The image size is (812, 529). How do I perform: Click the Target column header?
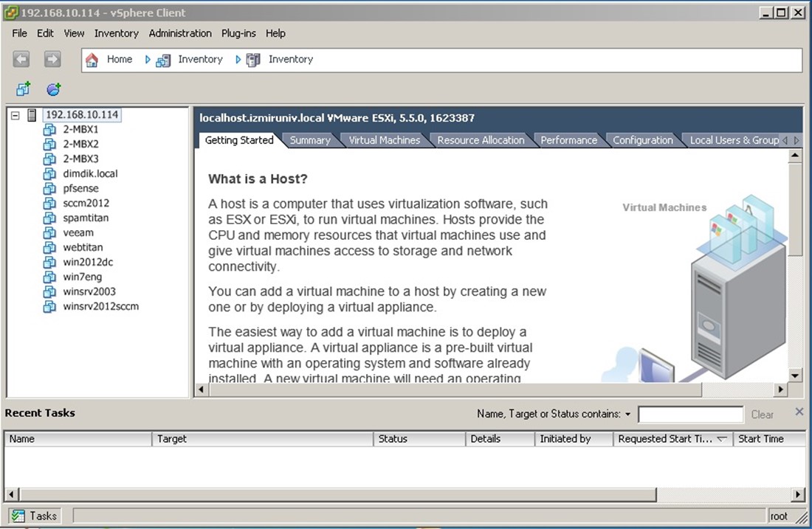point(263,439)
